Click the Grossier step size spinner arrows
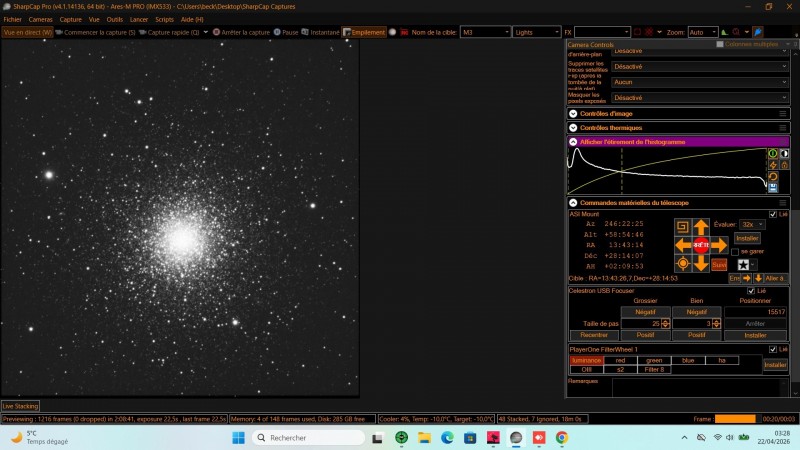The image size is (800, 450). 665,323
